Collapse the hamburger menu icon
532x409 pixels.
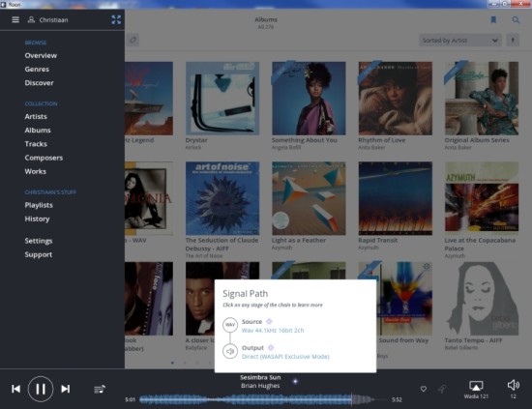tap(15, 19)
